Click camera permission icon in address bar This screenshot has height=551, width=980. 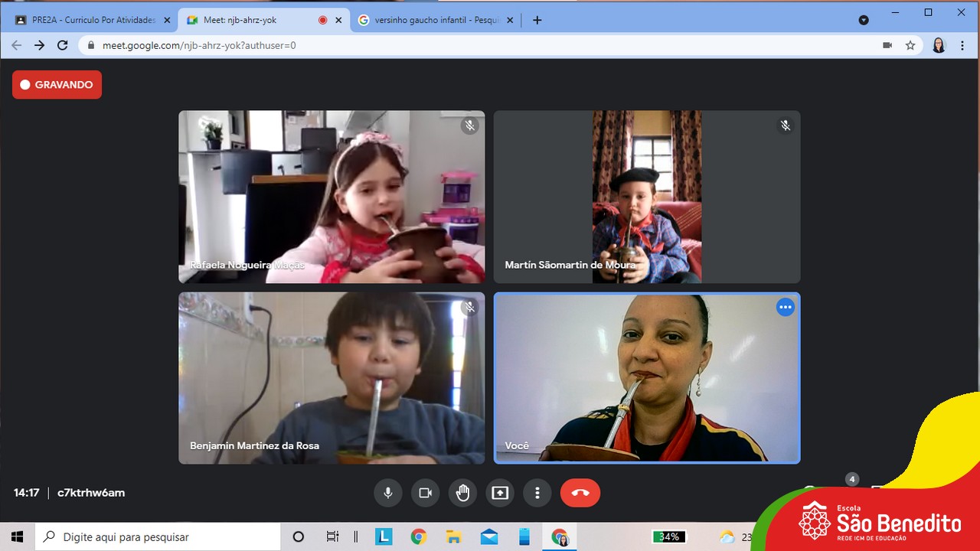point(887,46)
